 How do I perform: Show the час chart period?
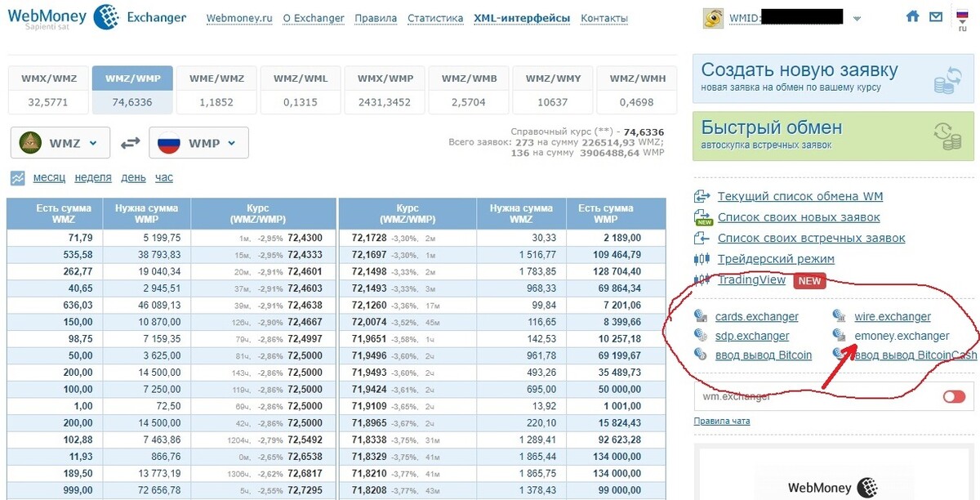tap(164, 177)
